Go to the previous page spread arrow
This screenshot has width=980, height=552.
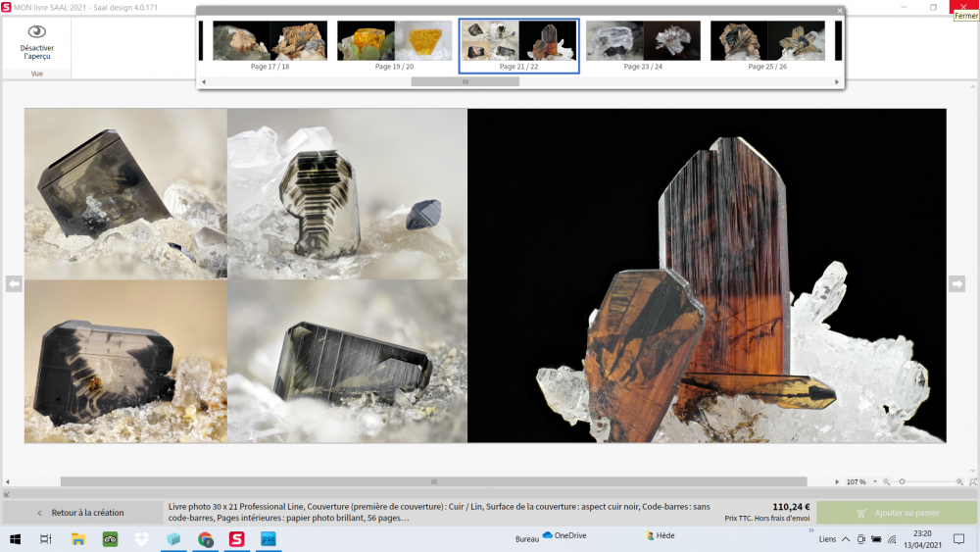(x=14, y=284)
